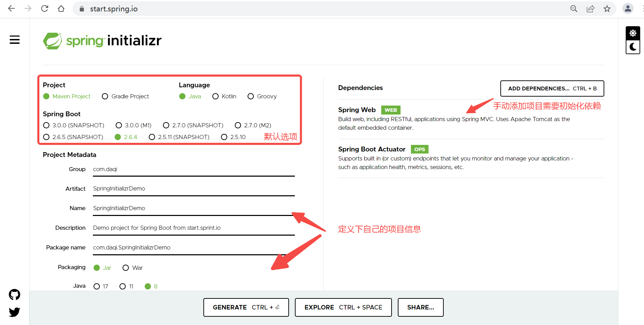
Task: Click the Name input field
Action: tap(194, 208)
